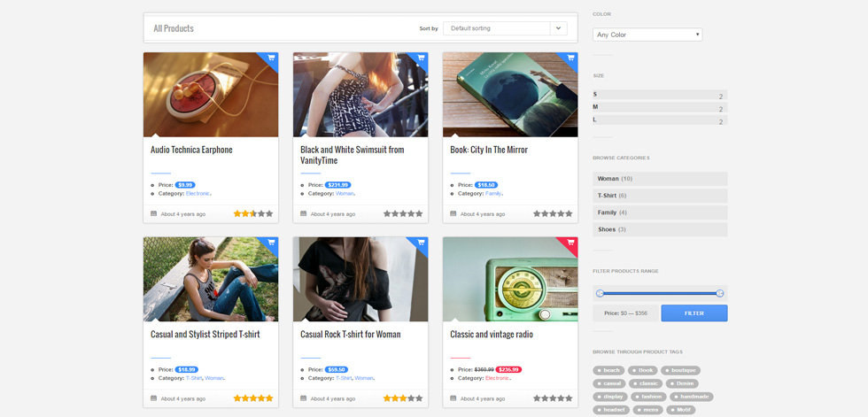Image resolution: width=868 pixels, height=417 pixels.
Task: Click red cart icon on Classic and vintage radio
Action: pos(570,243)
